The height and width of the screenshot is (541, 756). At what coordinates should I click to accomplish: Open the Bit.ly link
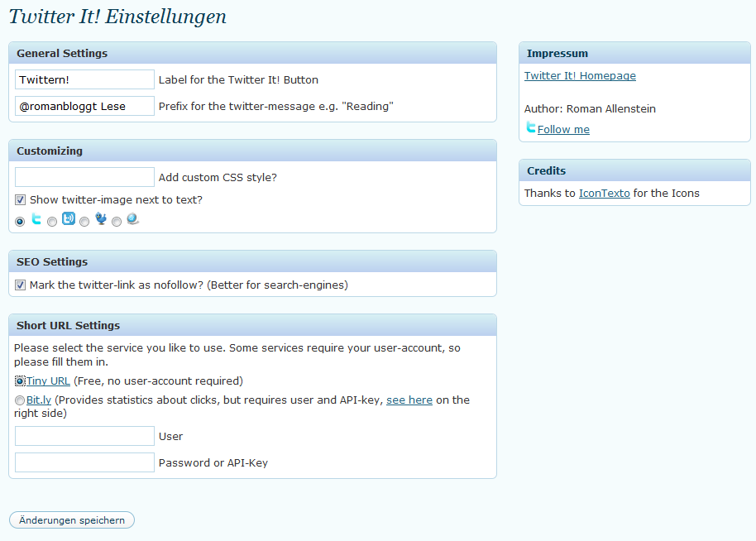pos(39,400)
